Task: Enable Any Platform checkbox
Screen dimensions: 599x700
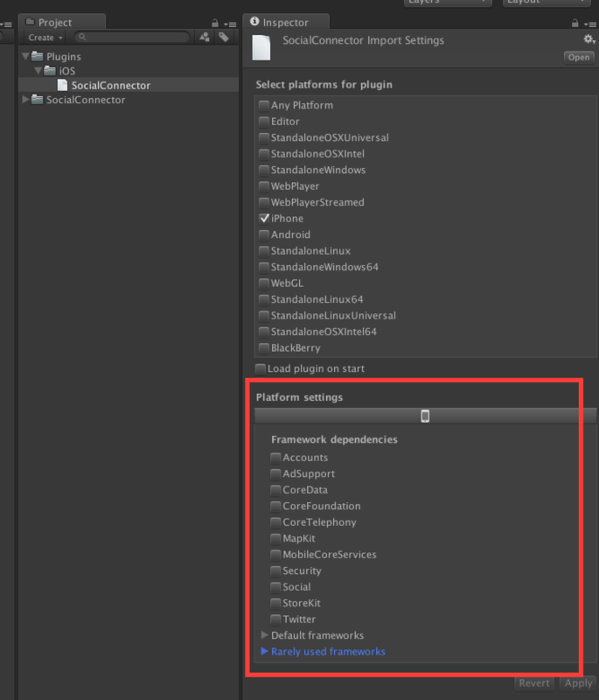Action: click(x=263, y=105)
